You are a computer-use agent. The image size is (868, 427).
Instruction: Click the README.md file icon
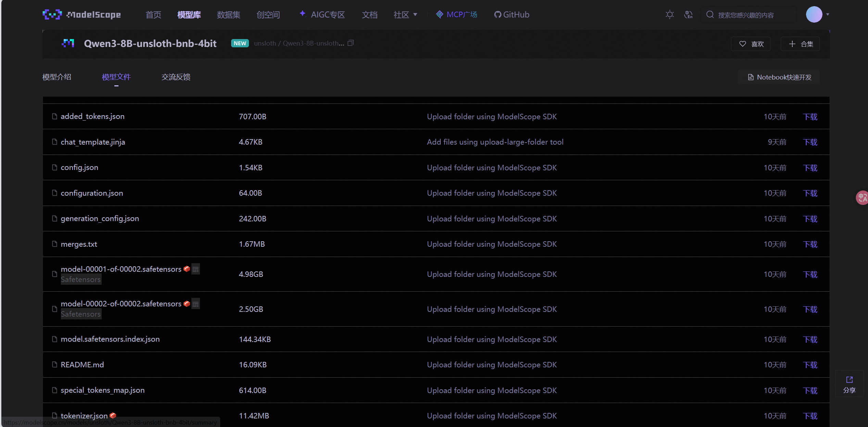point(54,365)
